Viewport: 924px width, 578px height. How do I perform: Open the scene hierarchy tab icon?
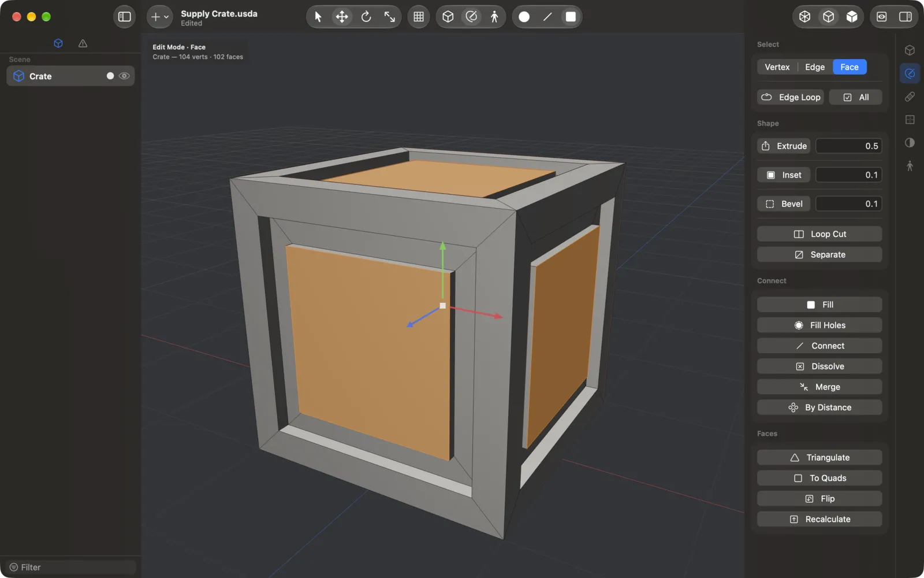click(58, 43)
